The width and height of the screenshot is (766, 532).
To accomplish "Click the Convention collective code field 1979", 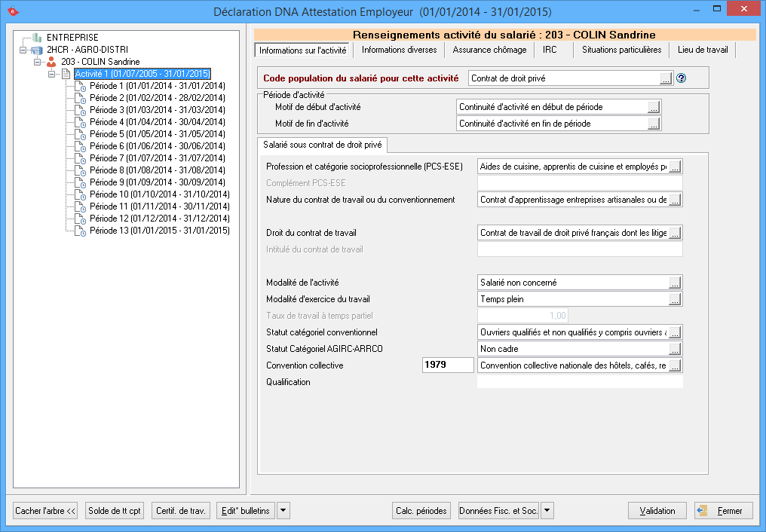I will point(447,365).
